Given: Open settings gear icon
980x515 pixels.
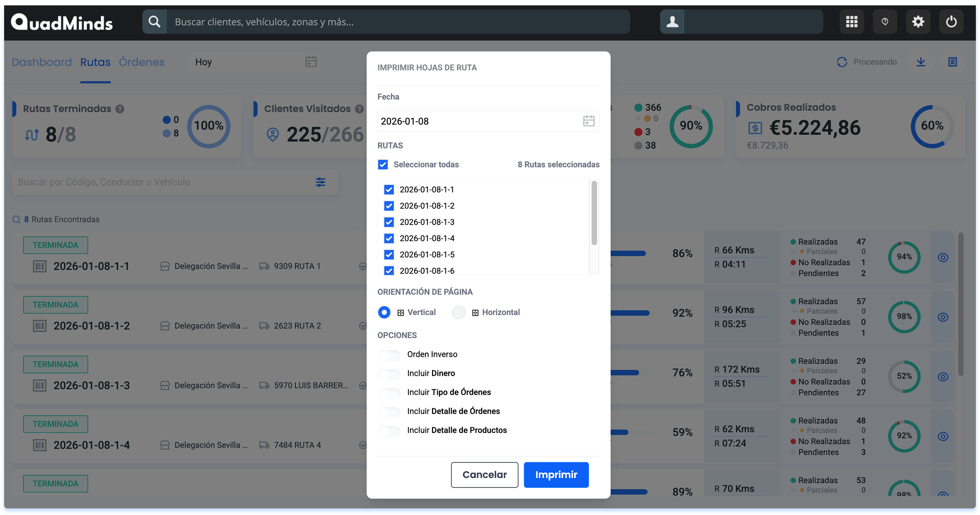Looking at the screenshot, I should coord(918,22).
